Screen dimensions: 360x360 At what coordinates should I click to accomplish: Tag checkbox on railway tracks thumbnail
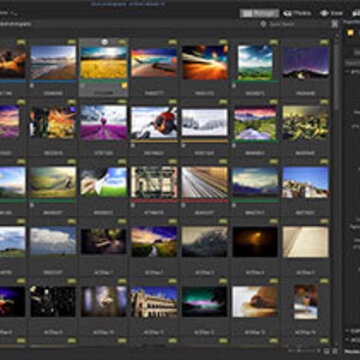[184, 205]
